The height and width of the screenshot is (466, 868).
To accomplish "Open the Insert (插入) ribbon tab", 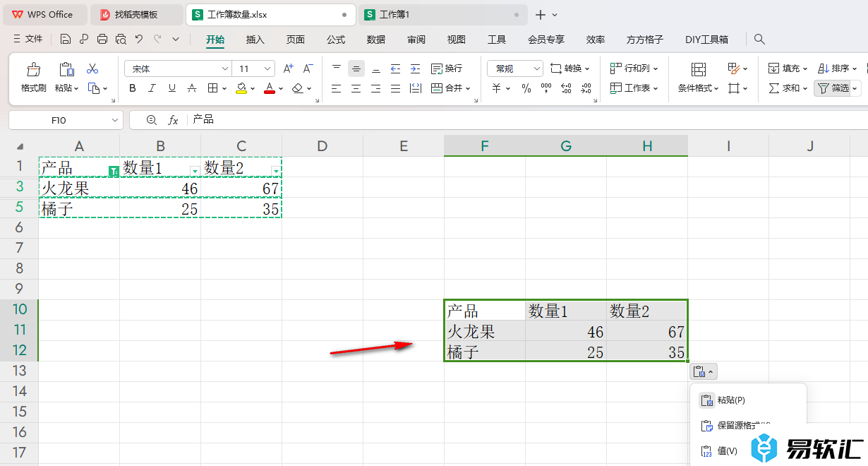I will point(255,40).
